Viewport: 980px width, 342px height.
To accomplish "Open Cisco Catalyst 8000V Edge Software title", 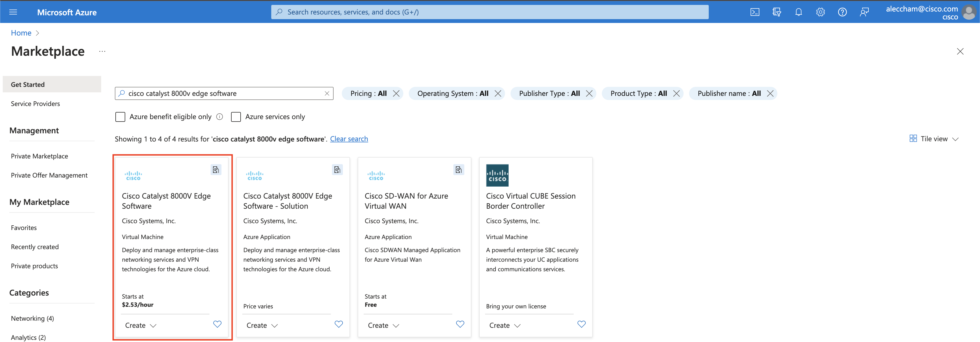I will [x=166, y=201].
